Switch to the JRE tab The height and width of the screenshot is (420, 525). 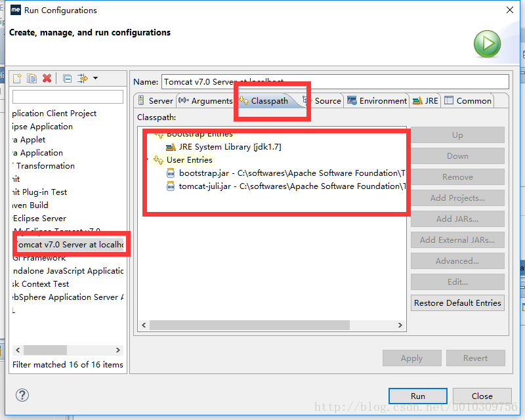[x=425, y=101]
